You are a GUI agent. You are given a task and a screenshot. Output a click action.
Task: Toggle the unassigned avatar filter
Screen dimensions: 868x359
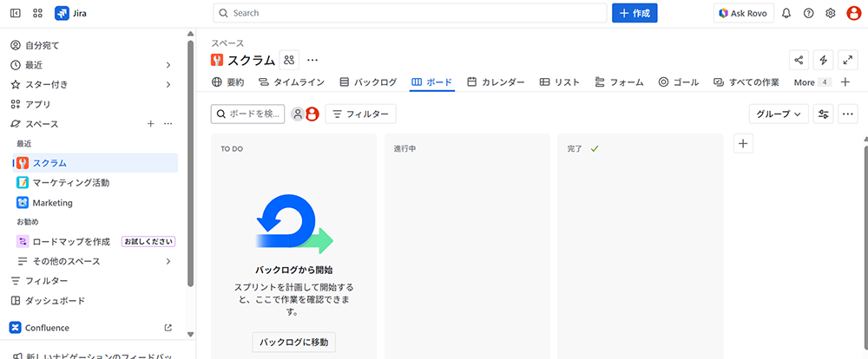click(298, 114)
